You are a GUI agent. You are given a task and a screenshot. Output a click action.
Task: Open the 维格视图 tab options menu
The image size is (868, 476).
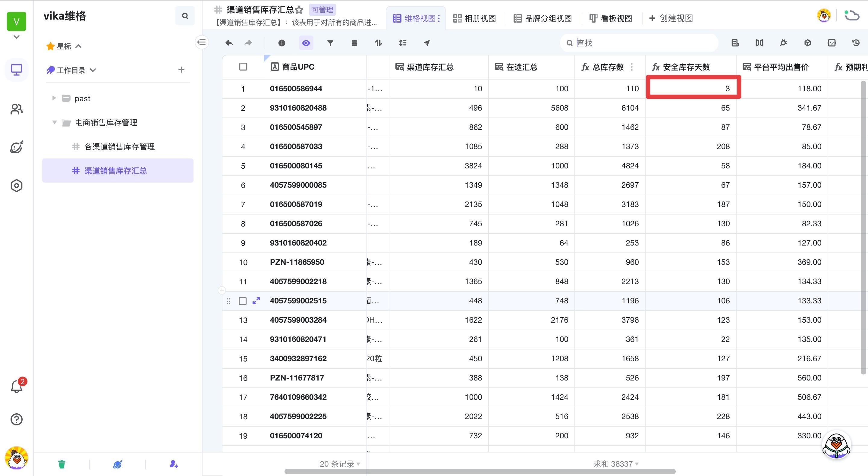tap(439, 18)
